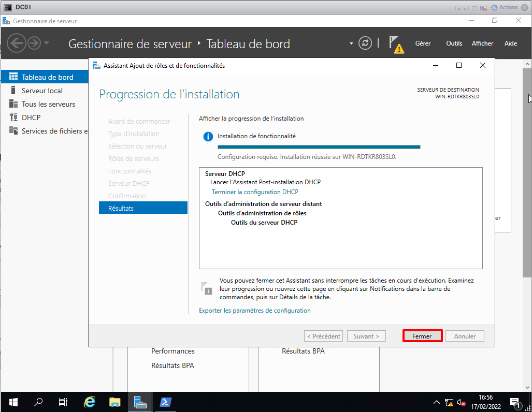Open the Gérer menu

[x=423, y=43]
